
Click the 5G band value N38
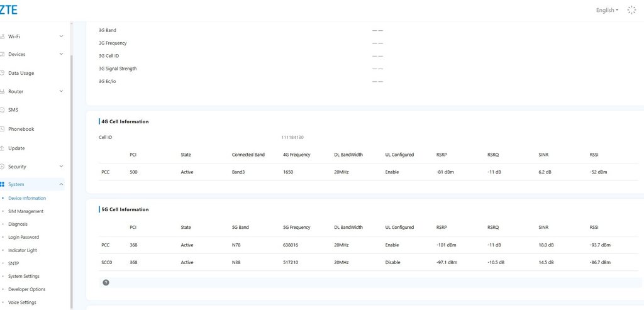pos(236,262)
